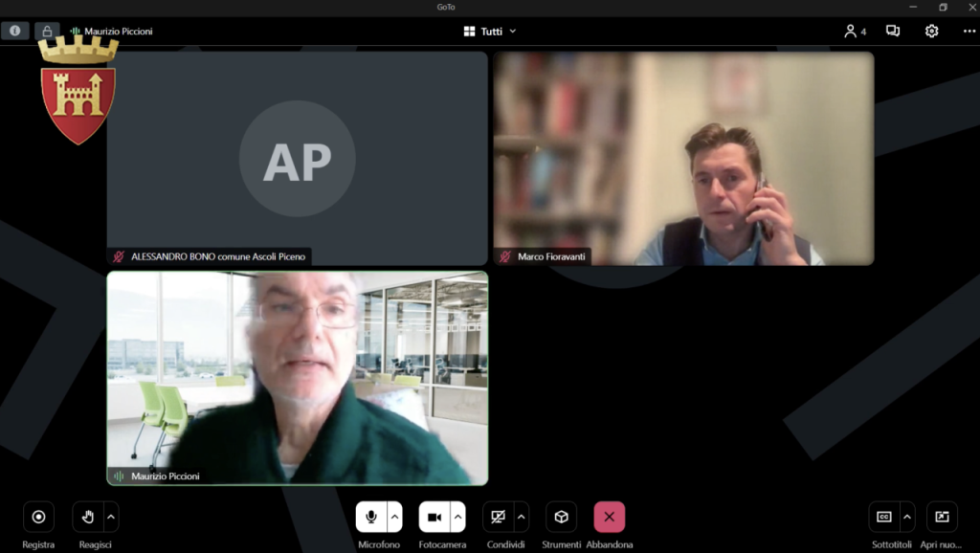Start recording with the Registra button
Image resolution: width=980 pixels, height=553 pixels.
coord(38,517)
